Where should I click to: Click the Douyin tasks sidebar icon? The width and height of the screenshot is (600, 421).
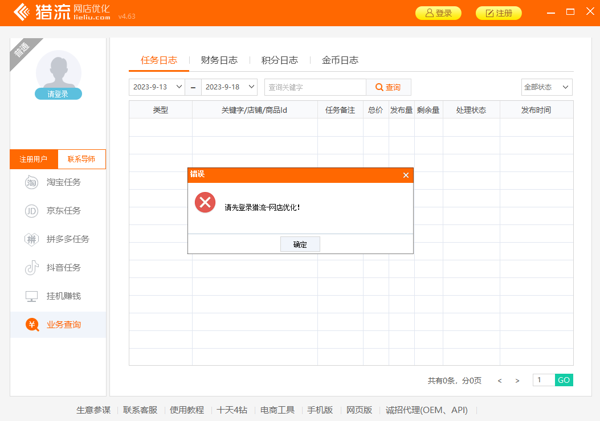(31, 268)
